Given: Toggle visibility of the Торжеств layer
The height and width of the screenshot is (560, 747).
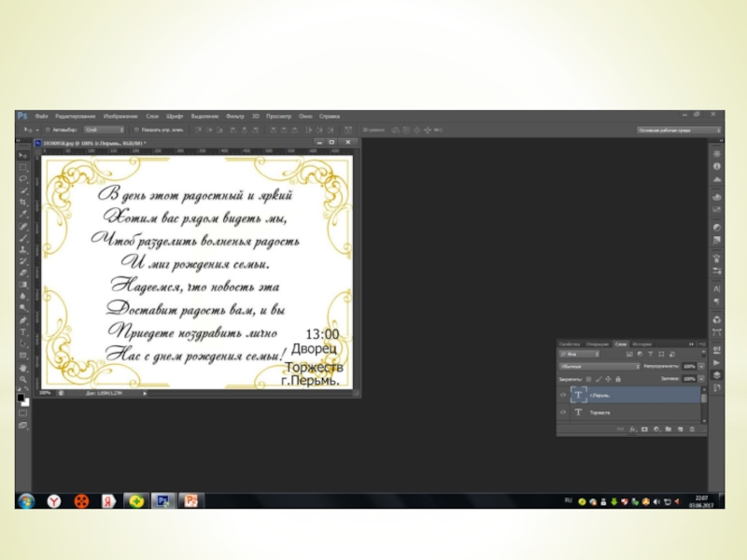Looking at the screenshot, I should 562,412.
